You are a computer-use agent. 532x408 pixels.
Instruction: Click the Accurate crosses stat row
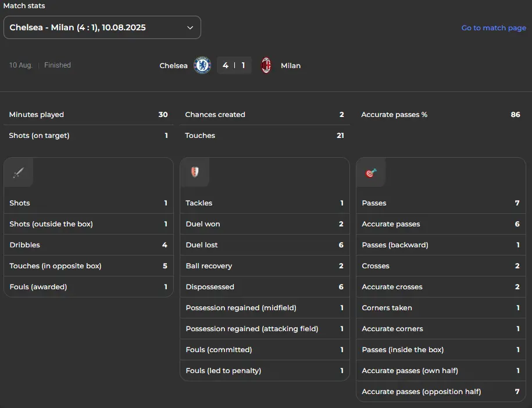pos(441,287)
